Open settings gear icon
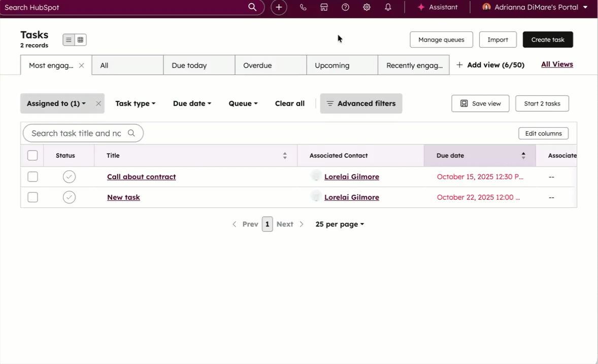 367,7
